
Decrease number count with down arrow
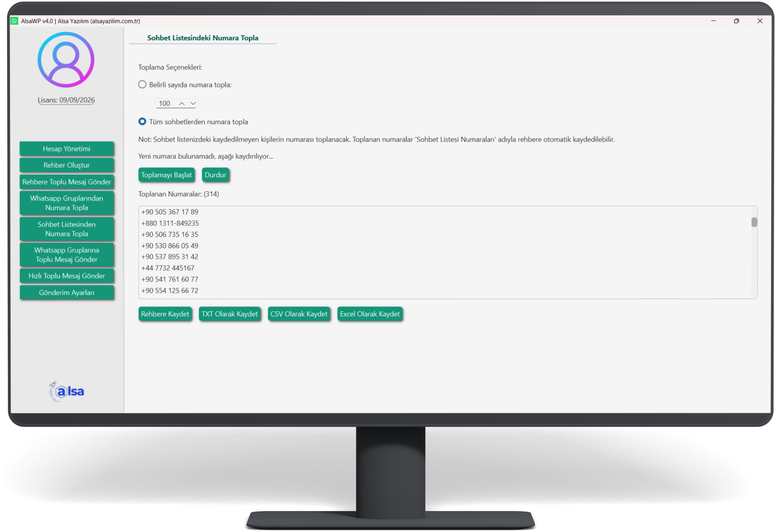coord(193,104)
